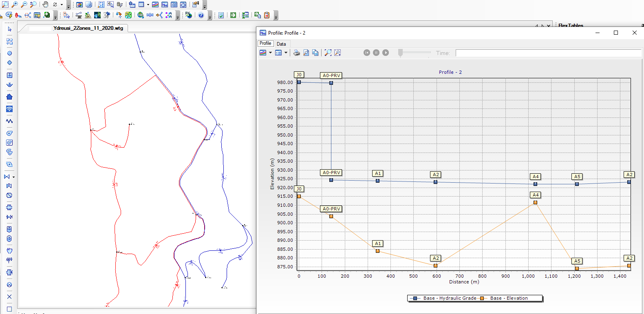The height and width of the screenshot is (314, 644).
Task: Click Zoom Extents in the Profile toolbar
Action: point(328,53)
